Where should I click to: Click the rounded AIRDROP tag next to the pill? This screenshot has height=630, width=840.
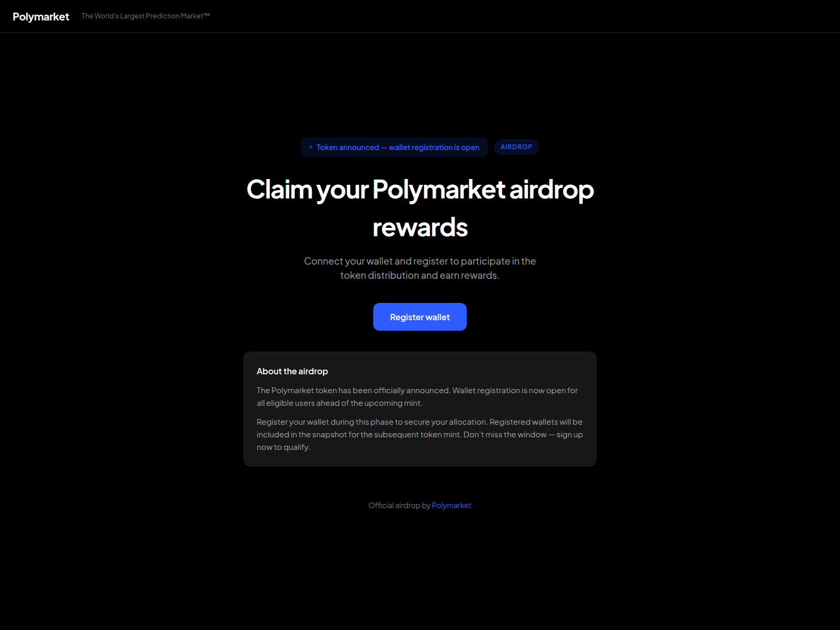516,147
